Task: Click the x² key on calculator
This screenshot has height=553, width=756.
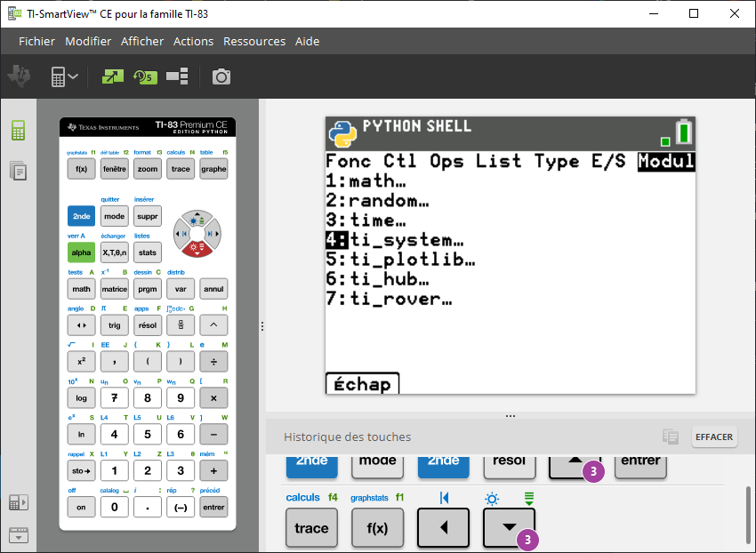Action: 82,361
